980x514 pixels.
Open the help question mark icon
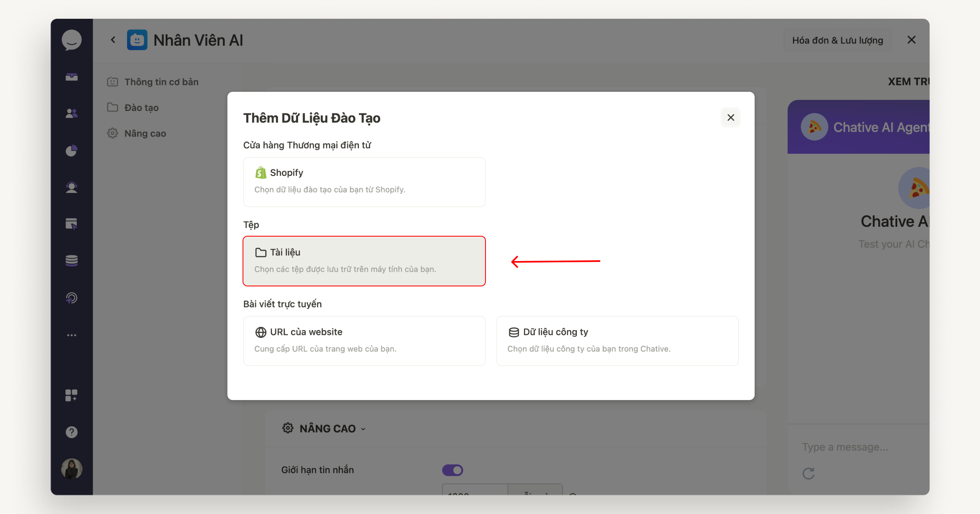tap(71, 432)
